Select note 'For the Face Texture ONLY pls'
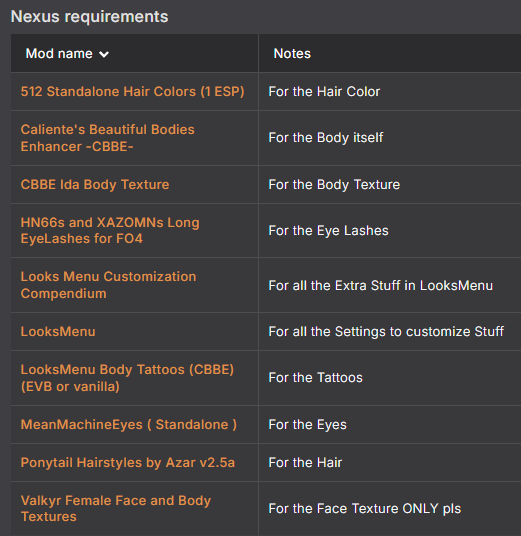The image size is (521, 536). 364,509
